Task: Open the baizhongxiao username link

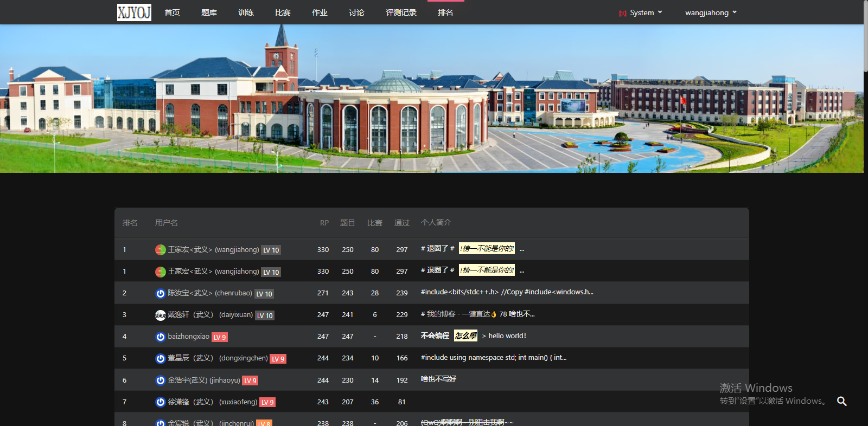Action: [188, 337]
